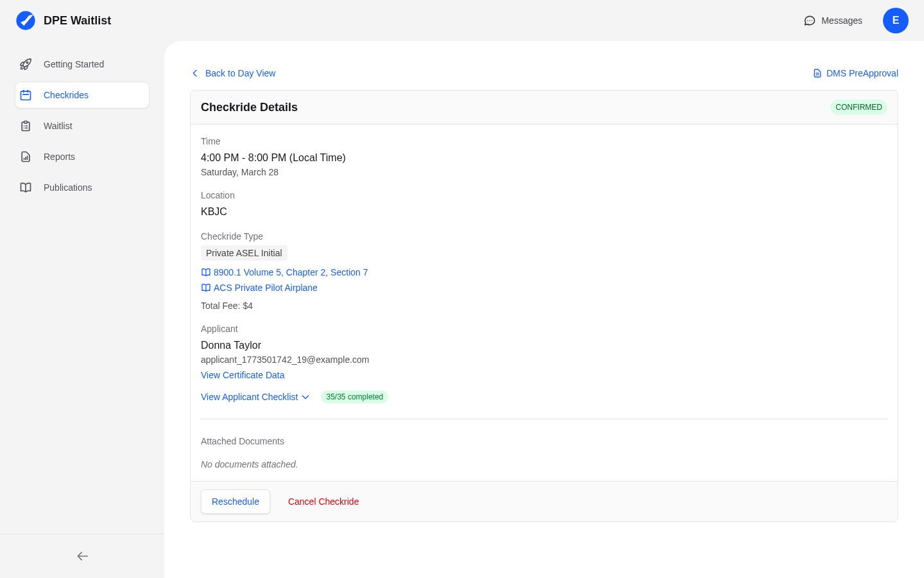This screenshot has width=924, height=578.
Task: Click the document icon beside DMS PreApproval
Action: pos(817,73)
